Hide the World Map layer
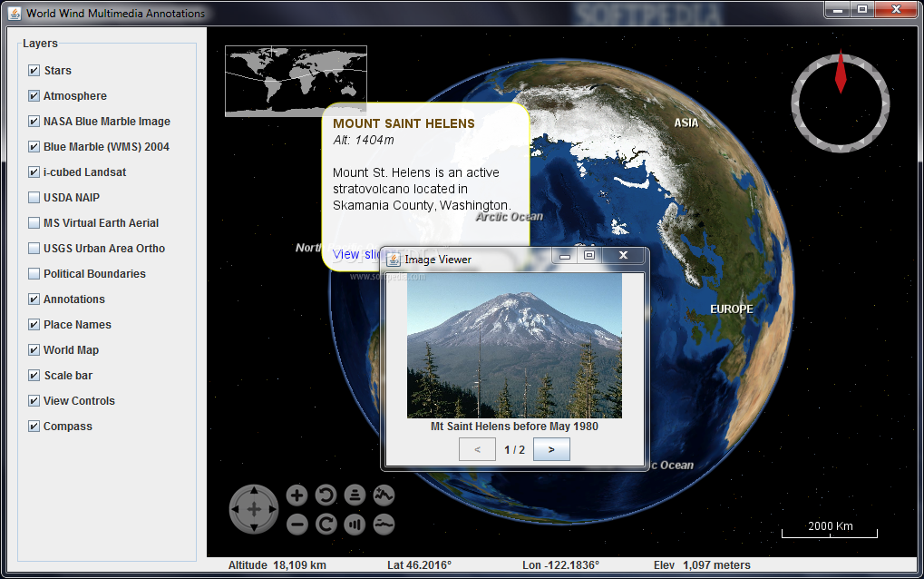Screen dimensions: 924x579 34,349
